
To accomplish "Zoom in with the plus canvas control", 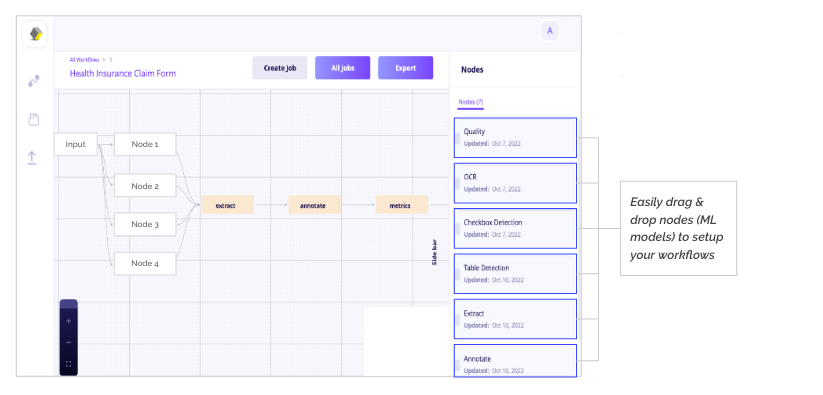I will (68, 321).
